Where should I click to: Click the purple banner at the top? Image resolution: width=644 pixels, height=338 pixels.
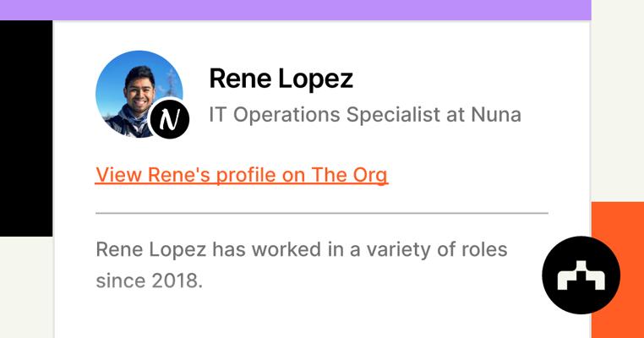point(295,9)
